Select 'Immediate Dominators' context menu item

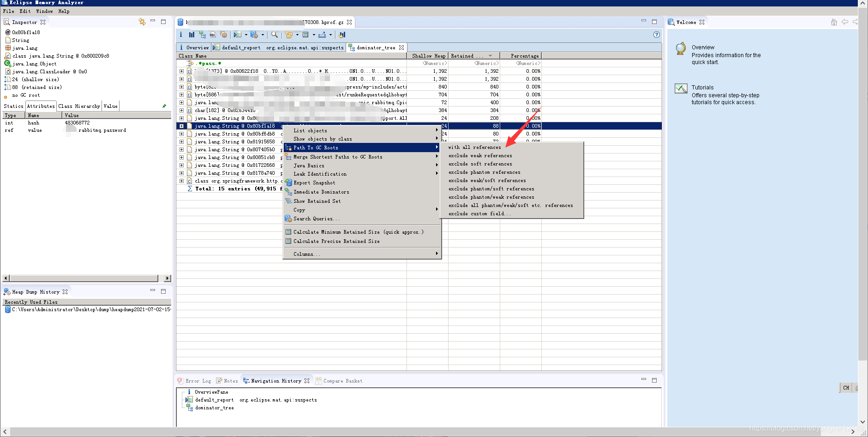362,192
